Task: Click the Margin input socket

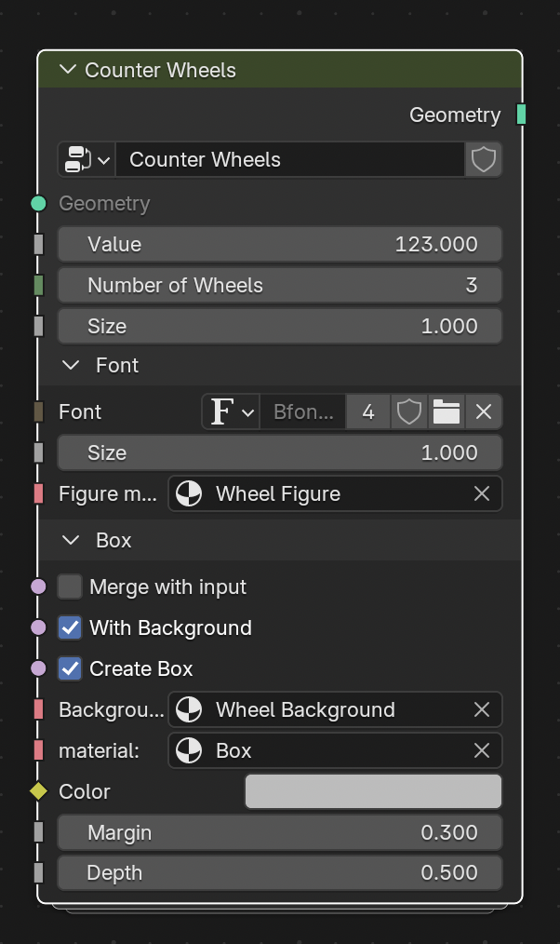Action: (38, 832)
